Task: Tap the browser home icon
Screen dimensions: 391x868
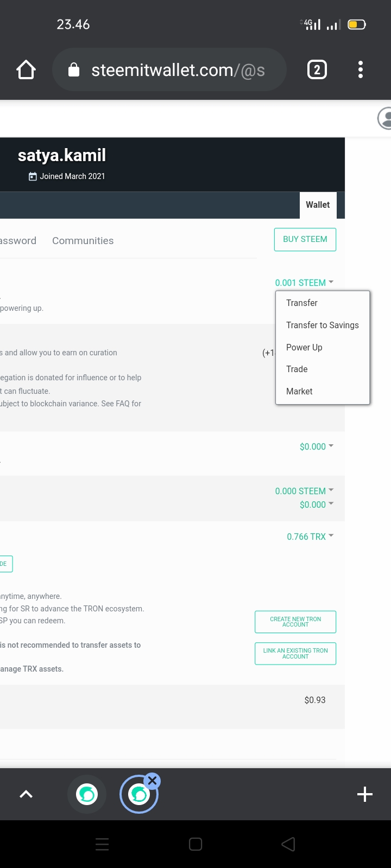Action: pyautogui.click(x=26, y=70)
